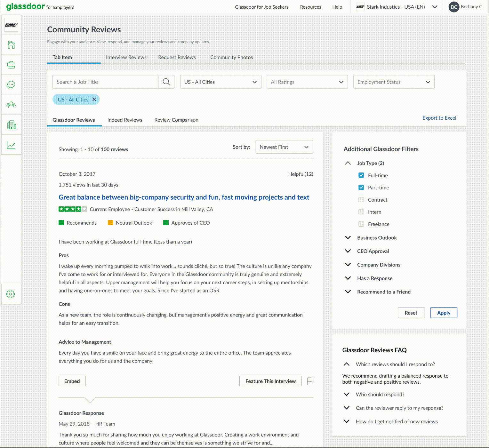Click the Bethany C. username
The width and height of the screenshot is (489, 448).
point(472,7)
